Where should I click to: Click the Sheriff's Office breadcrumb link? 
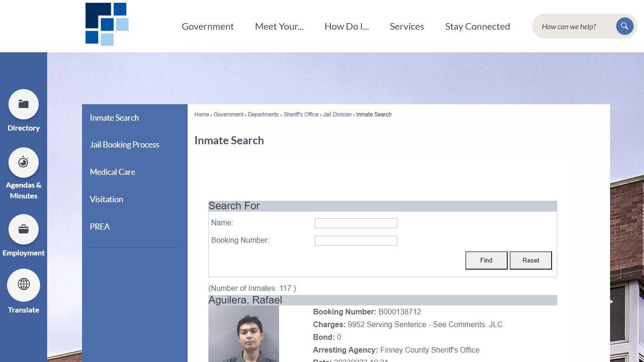pos(301,115)
